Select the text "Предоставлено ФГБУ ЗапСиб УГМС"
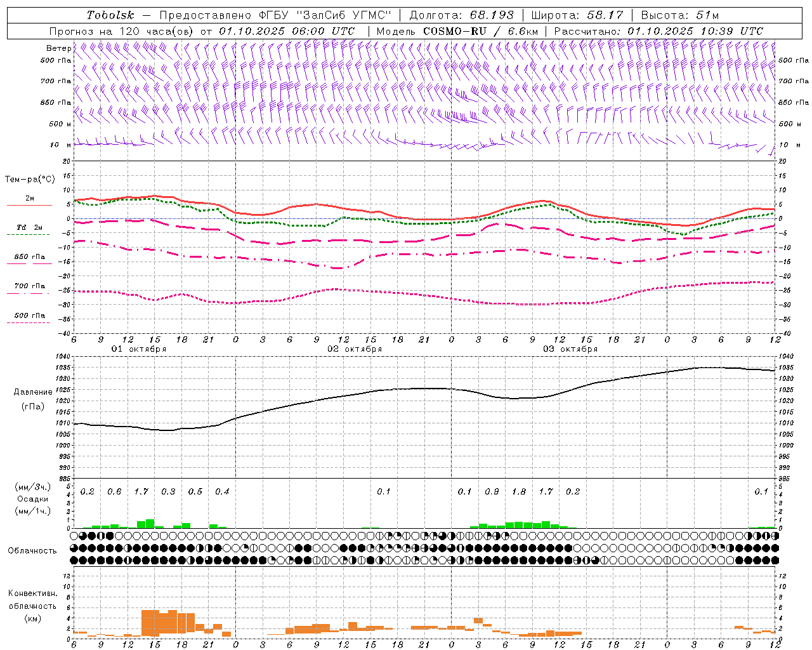Image resolution: width=812 pixels, height=650 pixels. pos(275,15)
